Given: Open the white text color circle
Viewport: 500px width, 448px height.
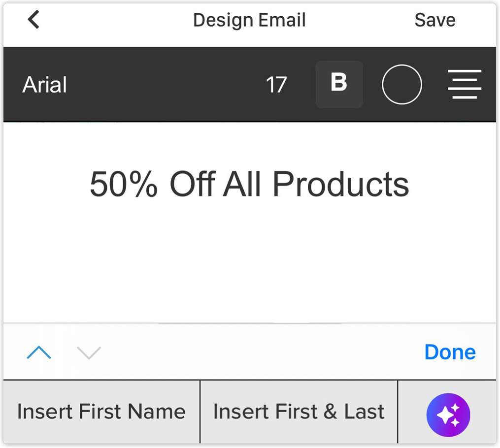Looking at the screenshot, I should click(x=402, y=85).
